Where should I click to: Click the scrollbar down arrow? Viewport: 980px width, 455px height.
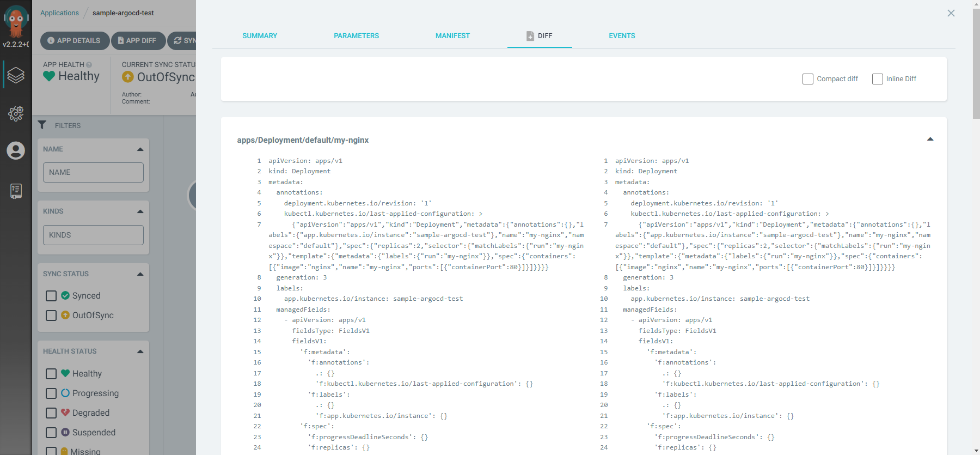click(x=976, y=451)
